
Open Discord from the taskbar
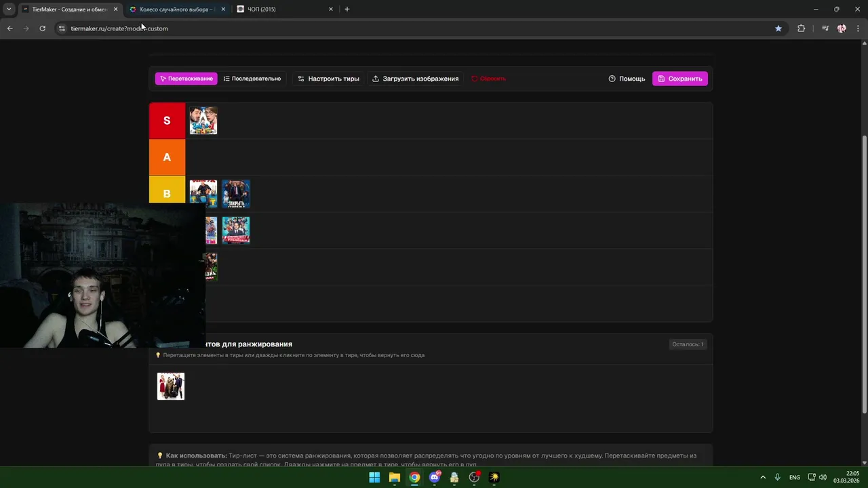435,477
